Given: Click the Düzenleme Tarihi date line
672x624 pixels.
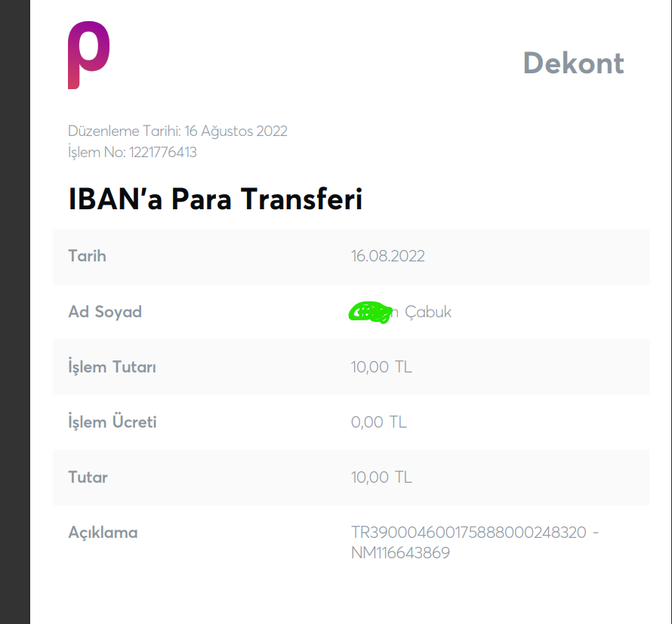Looking at the screenshot, I should [x=177, y=131].
